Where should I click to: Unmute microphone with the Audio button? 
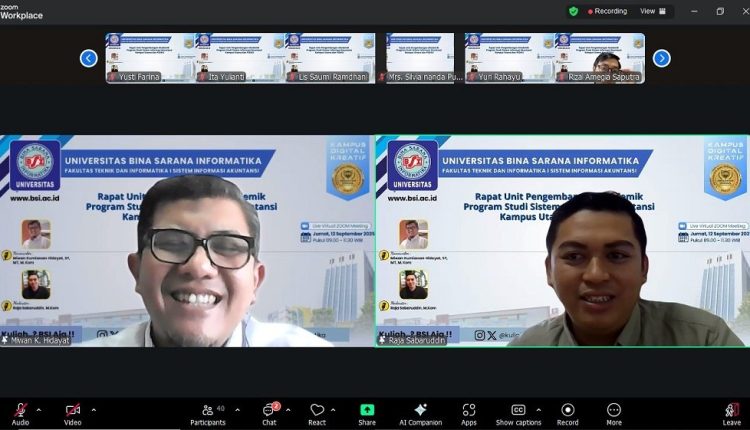coord(20,414)
